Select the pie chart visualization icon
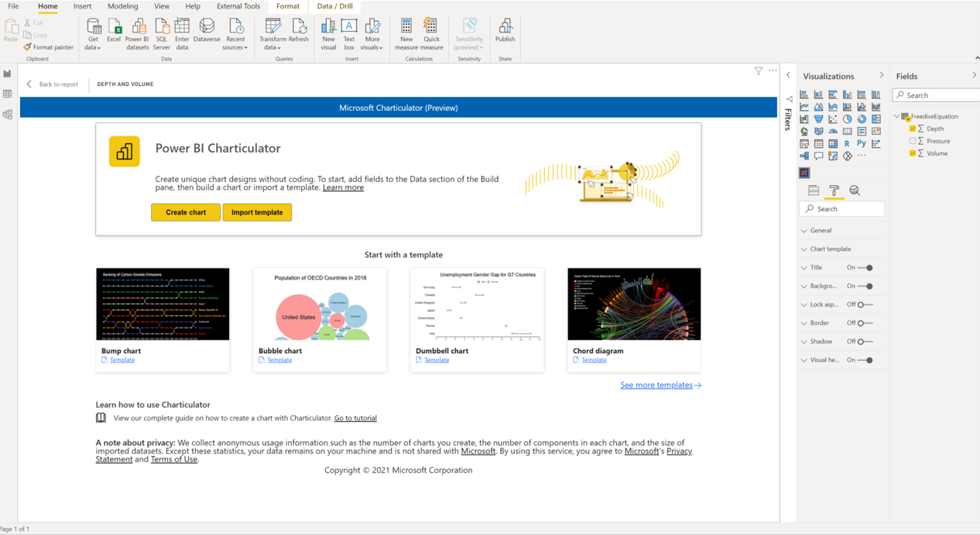The width and height of the screenshot is (980, 535). (x=848, y=118)
